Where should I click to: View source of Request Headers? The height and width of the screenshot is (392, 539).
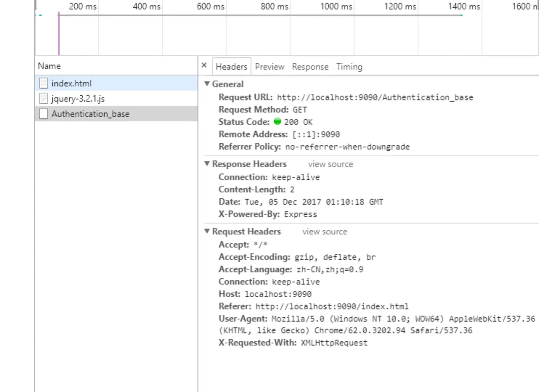click(325, 232)
